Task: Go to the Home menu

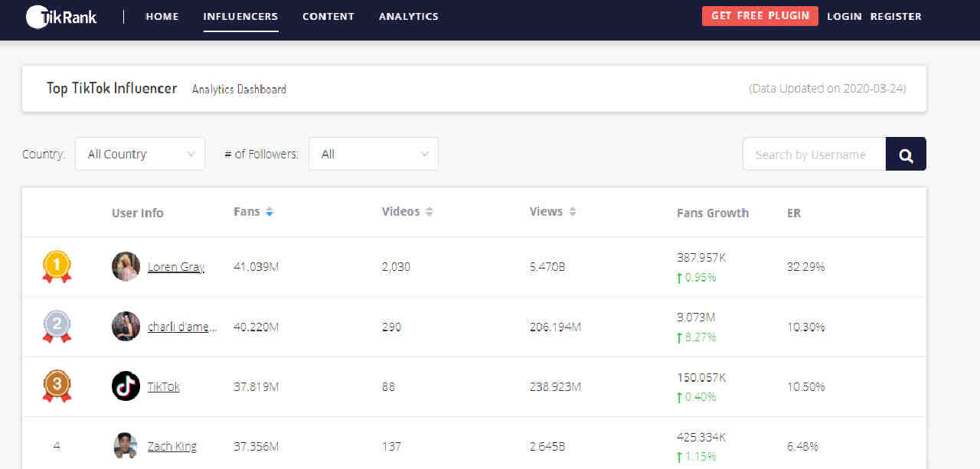Action: point(162,16)
